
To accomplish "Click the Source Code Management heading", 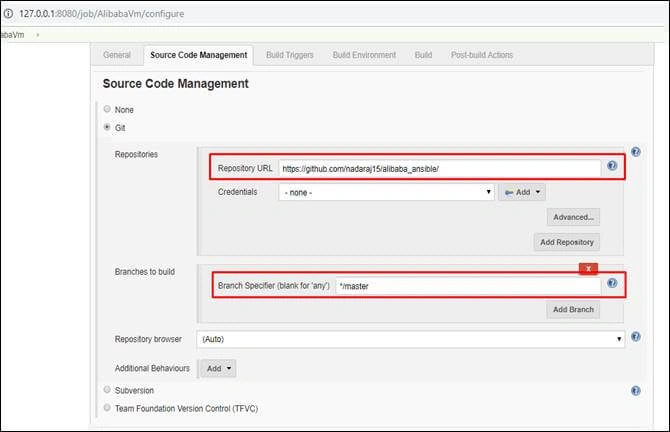I will click(x=176, y=83).
